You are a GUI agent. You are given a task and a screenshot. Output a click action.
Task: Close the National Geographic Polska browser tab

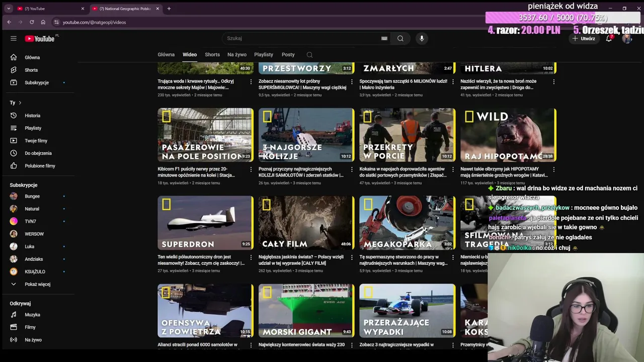click(157, 9)
